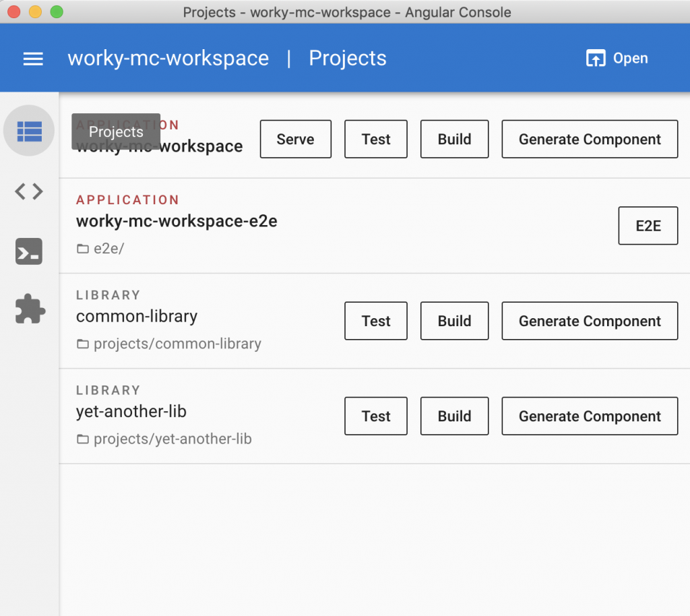Image resolution: width=690 pixels, height=616 pixels.
Task: Open the hamburger navigation menu
Action: (x=33, y=59)
